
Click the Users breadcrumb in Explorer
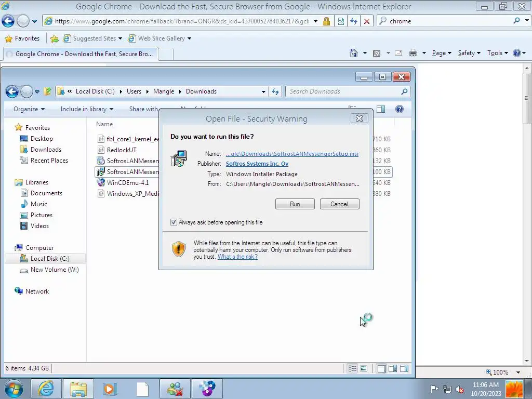pyautogui.click(x=134, y=91)
